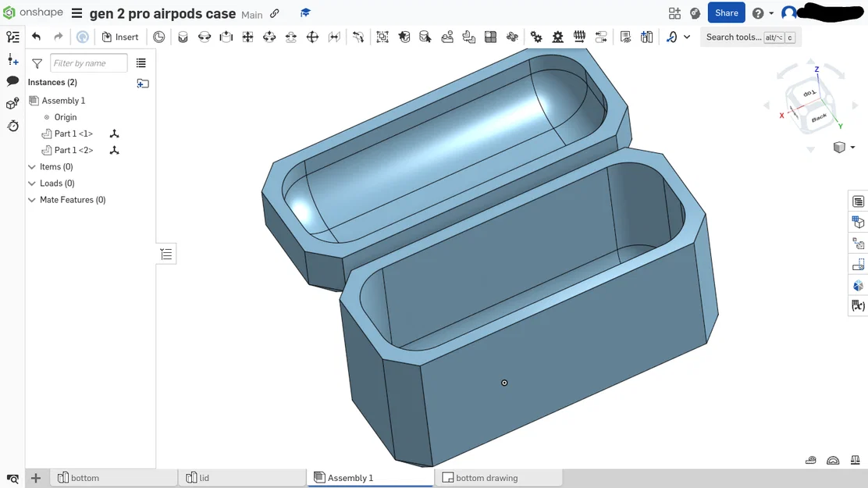Click the Search tools box

point(751,37)
